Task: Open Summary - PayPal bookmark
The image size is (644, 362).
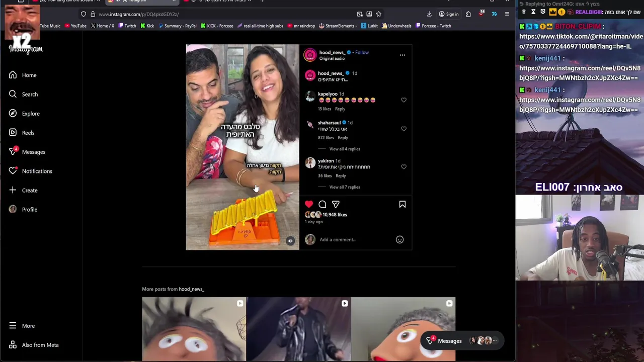Action: pos(177,26)
